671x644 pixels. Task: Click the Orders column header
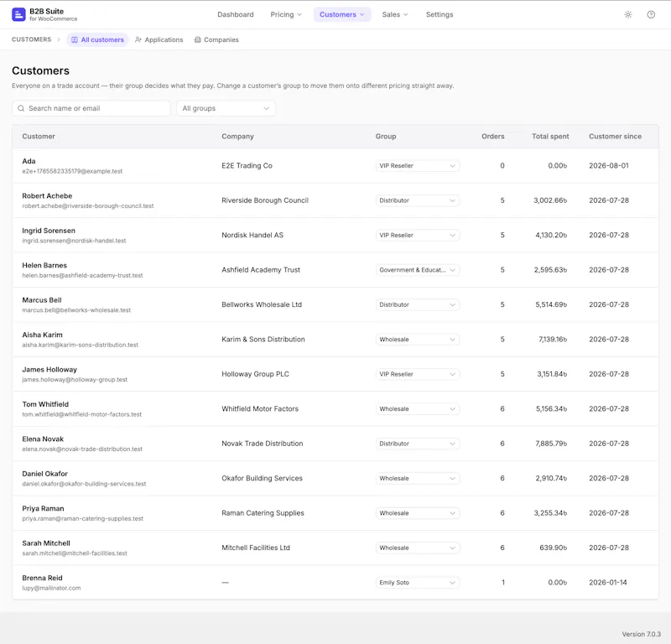point(493,137)
